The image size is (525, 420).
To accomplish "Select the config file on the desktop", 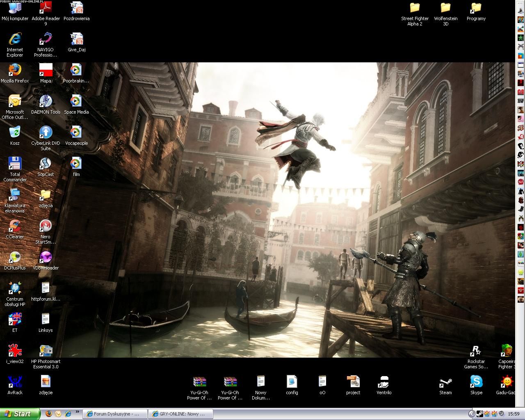I will point(292,383).
